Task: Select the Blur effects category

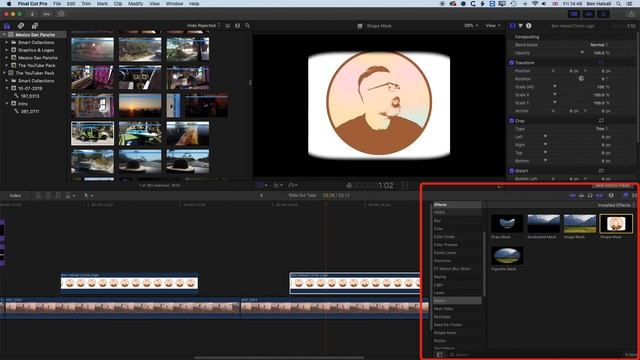Action: click(x=457, y=221)
